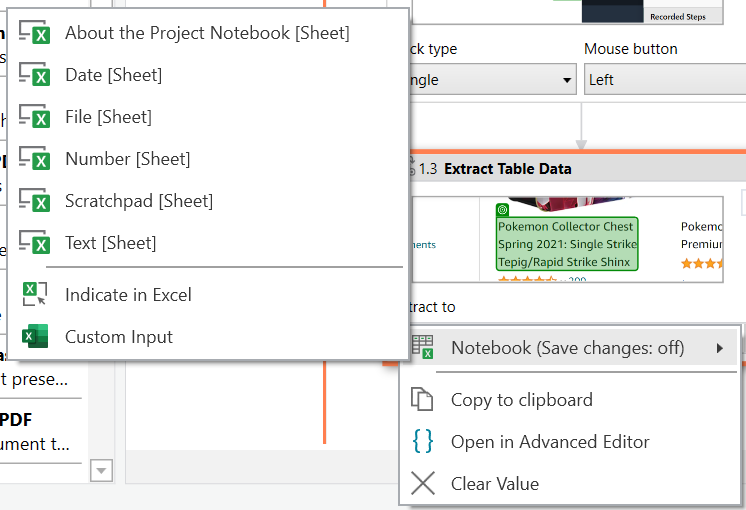Click the Text sheet Excel icon
The height and width of the screenshot is (510, 746).
point(35,243)
